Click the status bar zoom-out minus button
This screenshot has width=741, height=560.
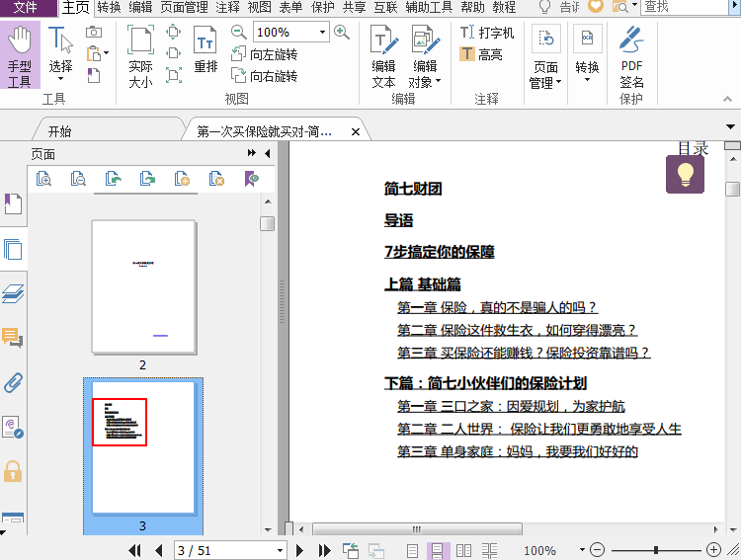(598, 549)
